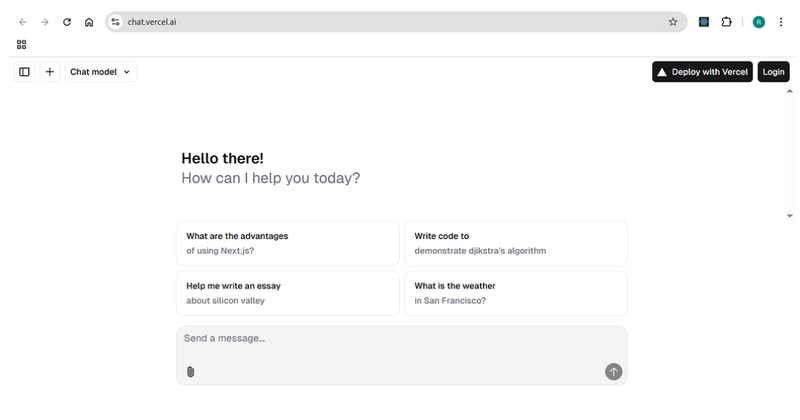Open the Chrome profile avatar
The height and width of the screenshot is (420, 800).
759,22
